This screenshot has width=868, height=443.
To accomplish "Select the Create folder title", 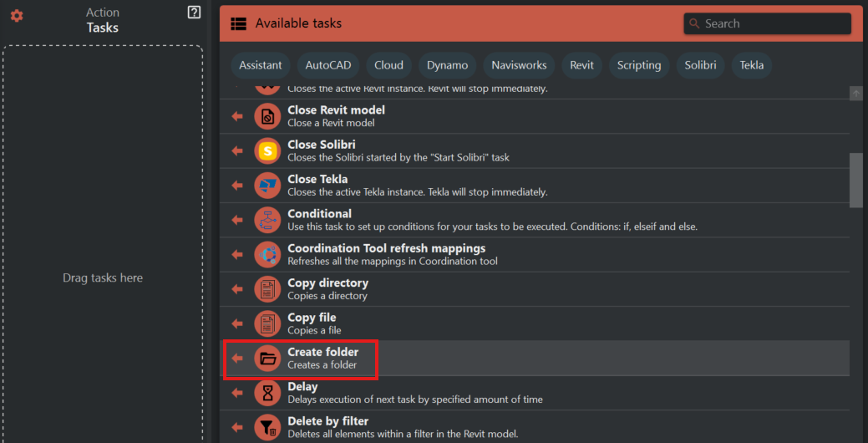I will click(322, 352).
